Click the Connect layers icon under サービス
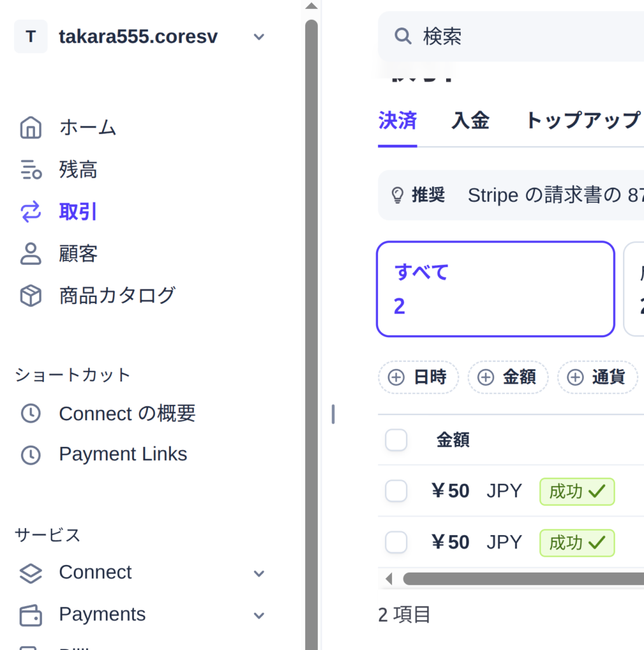The height and width of the screenshot is (650, 644). pos(30,573)
